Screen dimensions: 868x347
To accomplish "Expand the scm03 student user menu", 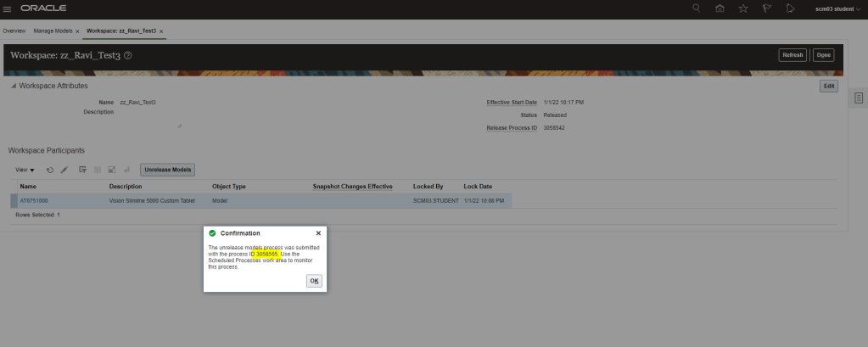I will coord(837,8).
